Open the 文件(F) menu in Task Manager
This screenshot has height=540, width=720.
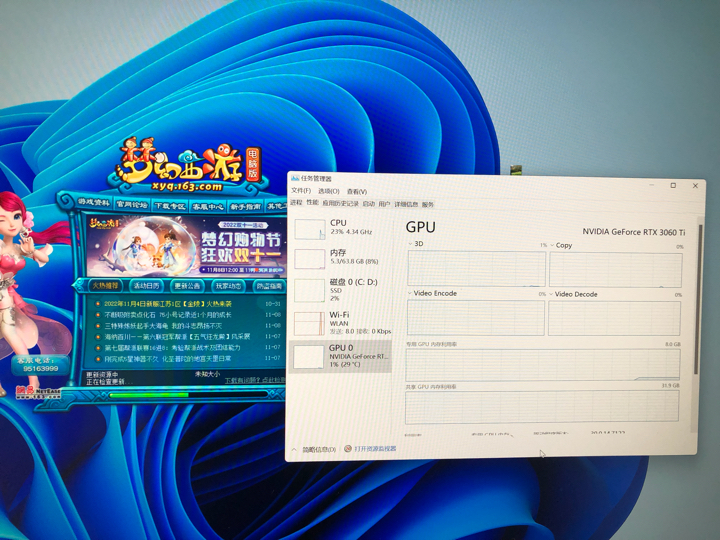click(301, 190)
